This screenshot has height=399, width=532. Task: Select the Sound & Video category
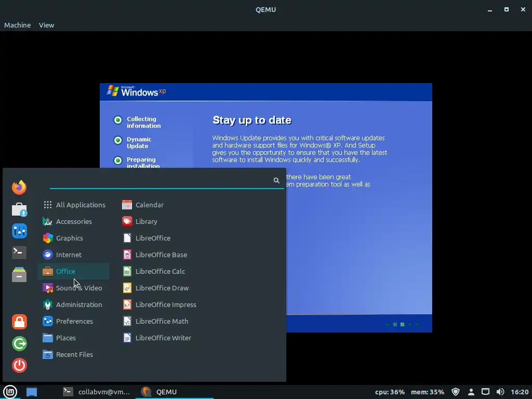[x=74, y=288]
